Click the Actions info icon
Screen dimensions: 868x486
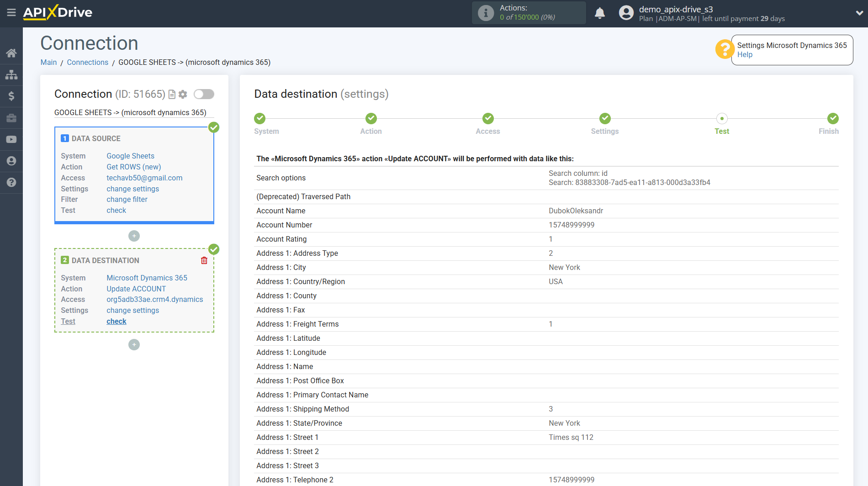486,13
